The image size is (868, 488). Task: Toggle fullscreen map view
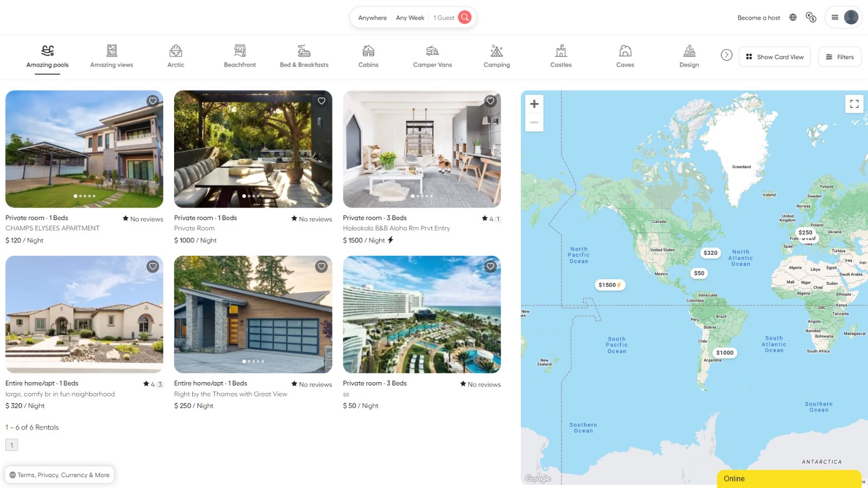tap(854, 104)
